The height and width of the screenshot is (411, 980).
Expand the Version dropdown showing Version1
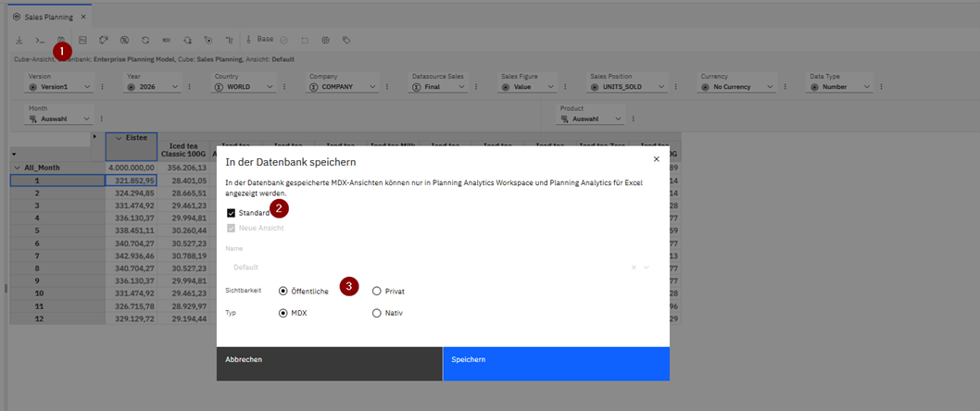coord(60,87)
